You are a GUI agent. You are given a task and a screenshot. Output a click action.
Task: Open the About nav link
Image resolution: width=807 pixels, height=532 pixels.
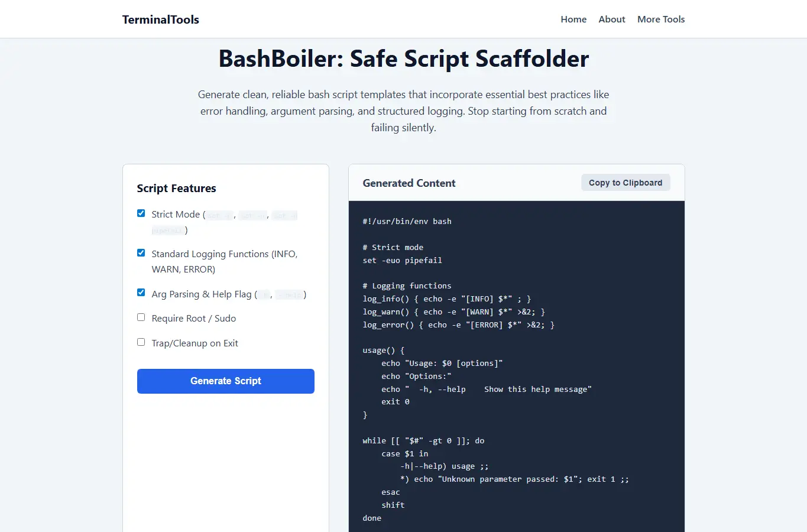click(x=612, y=20)
